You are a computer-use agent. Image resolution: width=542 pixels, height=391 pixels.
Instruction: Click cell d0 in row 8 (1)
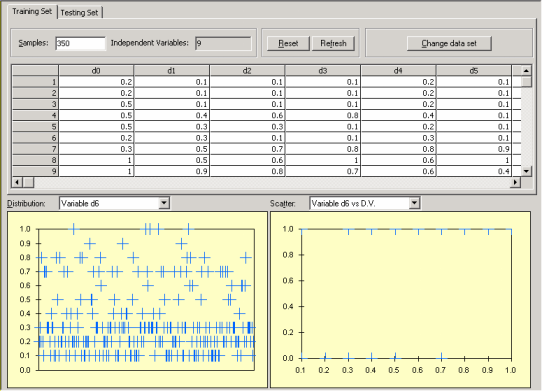[96, 160]
